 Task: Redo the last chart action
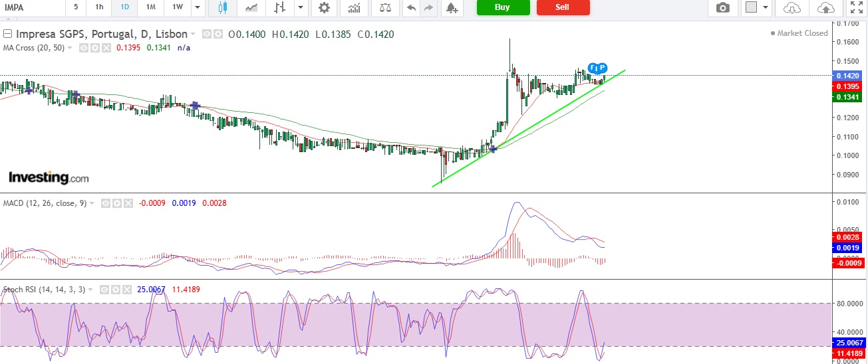coord(428,8)
